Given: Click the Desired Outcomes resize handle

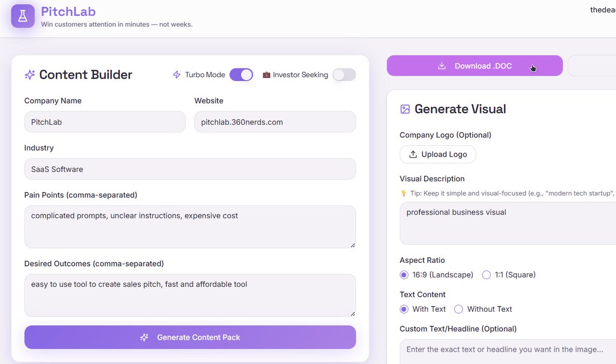Looking at the screenshot, I should point(353,313).
